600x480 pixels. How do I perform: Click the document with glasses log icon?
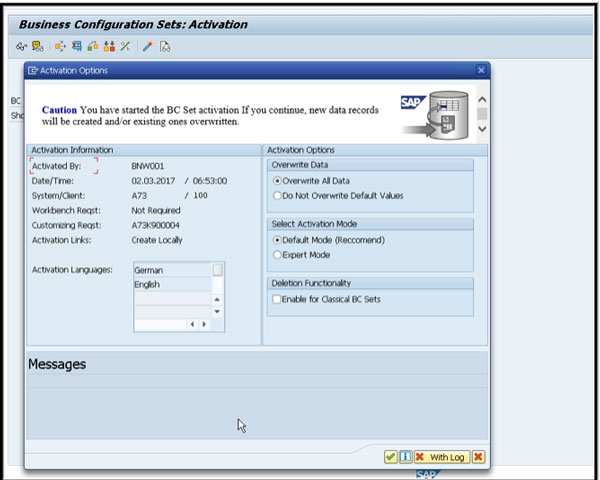coord(165,47)
